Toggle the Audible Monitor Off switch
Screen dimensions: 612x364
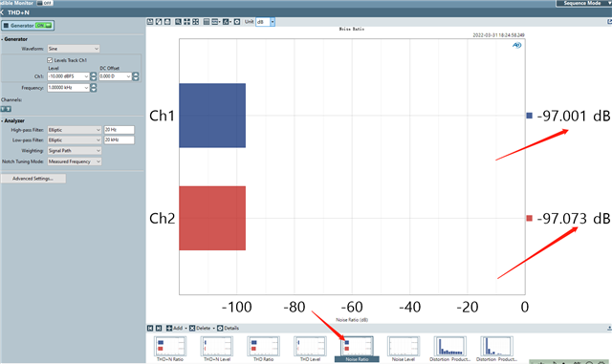(45, 3)
